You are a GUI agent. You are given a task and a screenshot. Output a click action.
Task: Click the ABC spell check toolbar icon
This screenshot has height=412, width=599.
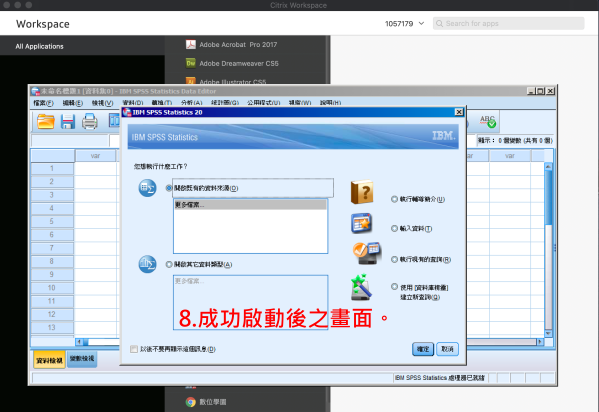coord(488,122)
